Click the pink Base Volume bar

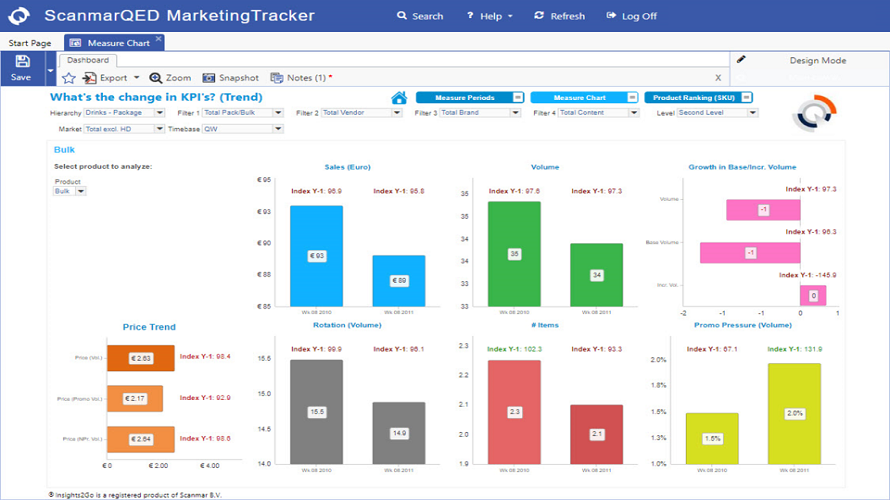coord(750,253)
